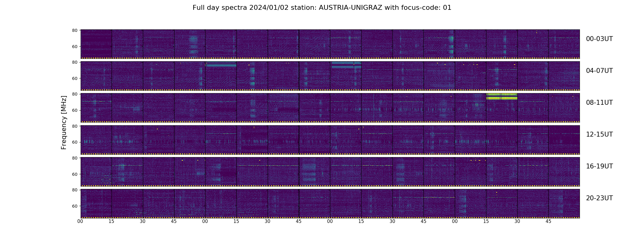Select the 60 tick of the 04-07UT row

[x=75, y=78]
